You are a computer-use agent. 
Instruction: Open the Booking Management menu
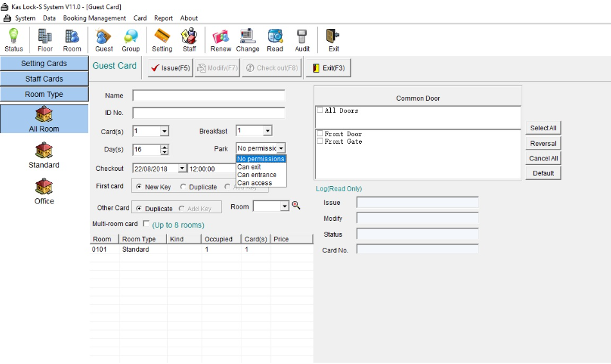click(94, 18)
